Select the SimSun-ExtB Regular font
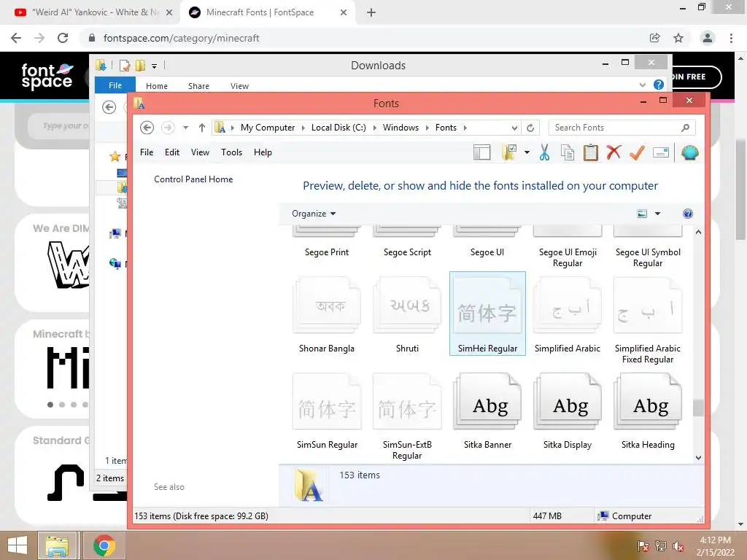The image size is (747, 560). [x=407, y=416]
